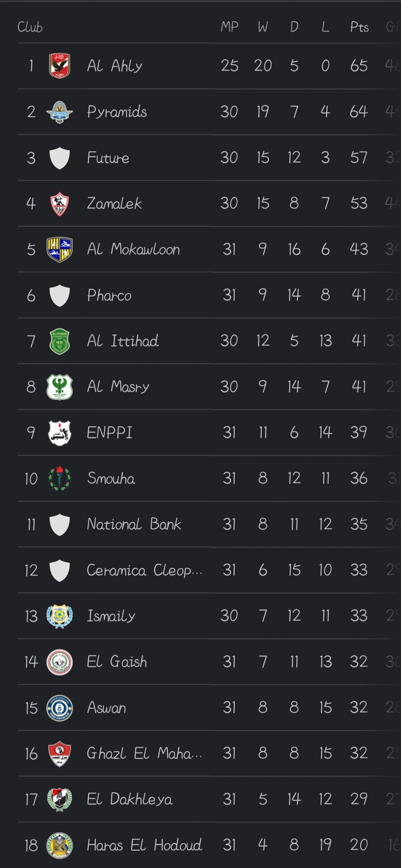
Task: Click the MP column header
Action: click(229, 27)
